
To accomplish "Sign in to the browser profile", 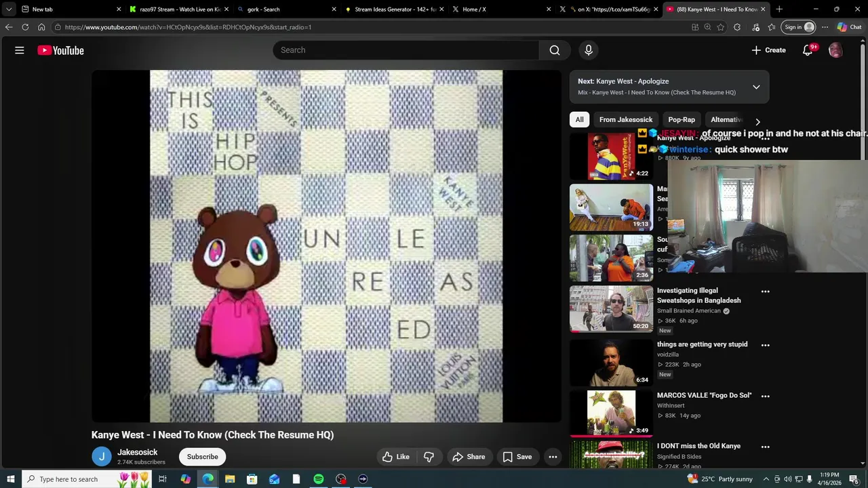I will (798, 27).
